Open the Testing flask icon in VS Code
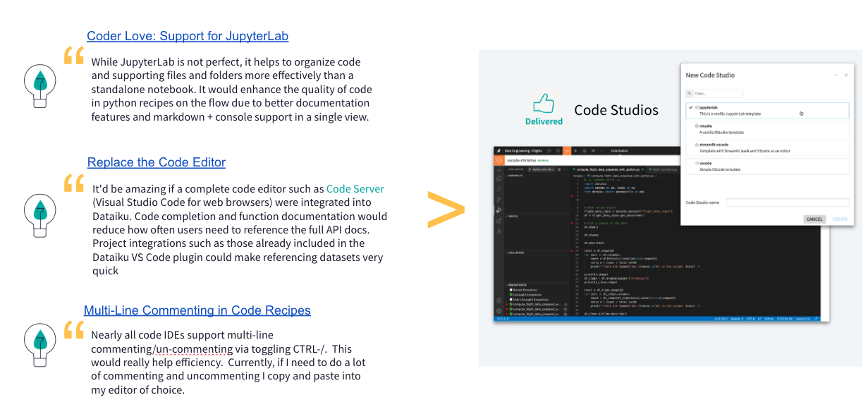This screenshot has width=868, height=419. [x=499, y=231]
